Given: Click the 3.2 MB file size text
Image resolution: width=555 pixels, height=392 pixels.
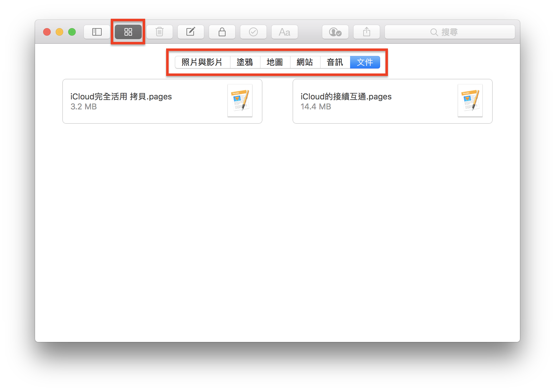Looking at the screenshot, I should pyautogui.click(x=84, y=107).
